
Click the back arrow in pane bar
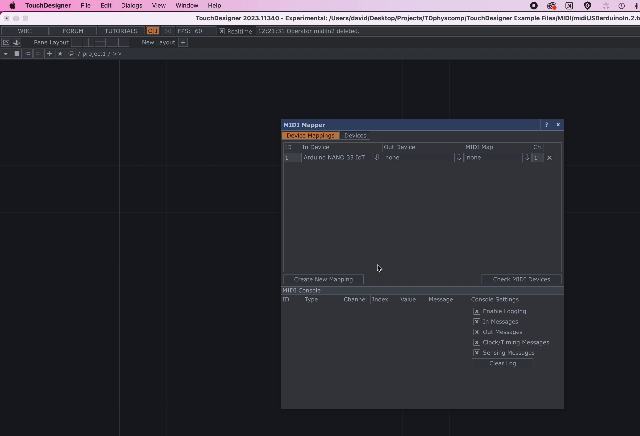27,54
